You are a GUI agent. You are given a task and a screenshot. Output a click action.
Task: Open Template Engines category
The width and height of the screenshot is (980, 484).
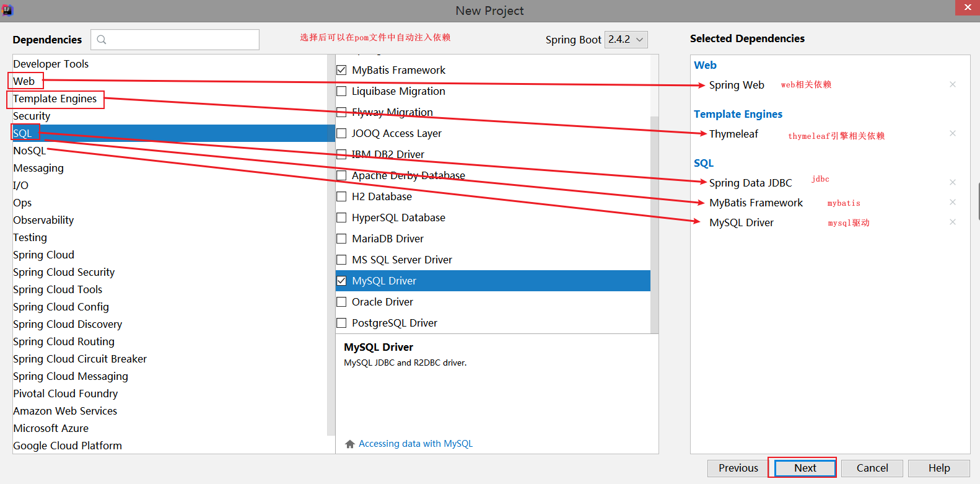point(55,99)
